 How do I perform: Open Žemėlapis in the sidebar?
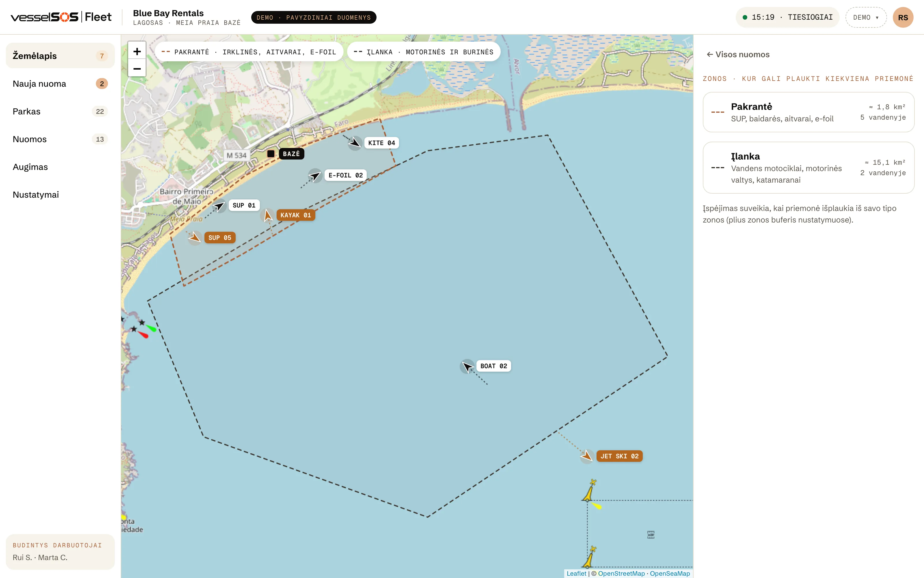60,56
